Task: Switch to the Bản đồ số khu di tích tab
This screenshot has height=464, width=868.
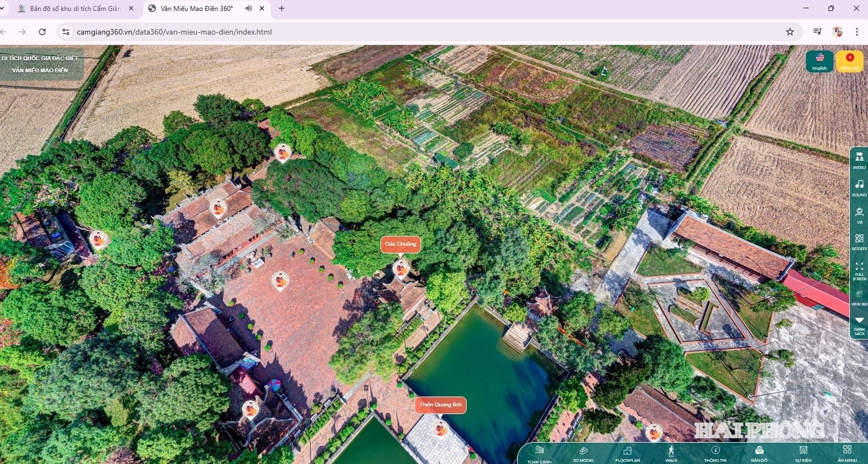Action: 75,9
